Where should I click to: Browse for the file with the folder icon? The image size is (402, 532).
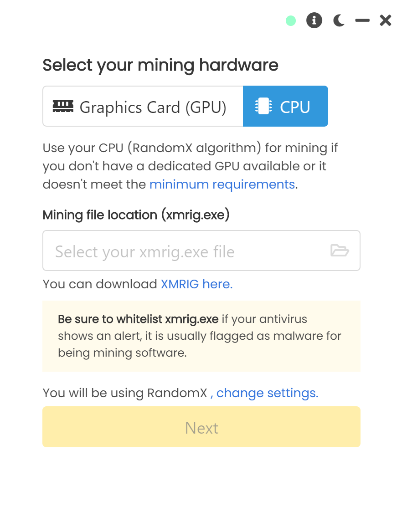[340, 251]
